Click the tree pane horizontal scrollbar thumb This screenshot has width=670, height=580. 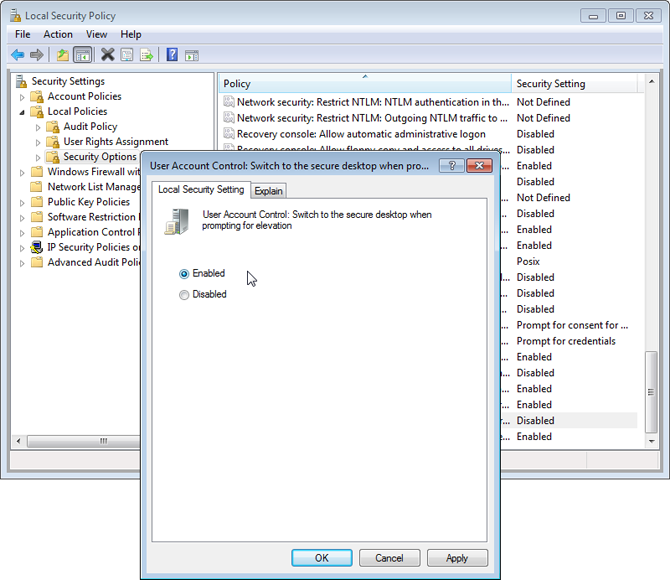[x=84, y=441]
